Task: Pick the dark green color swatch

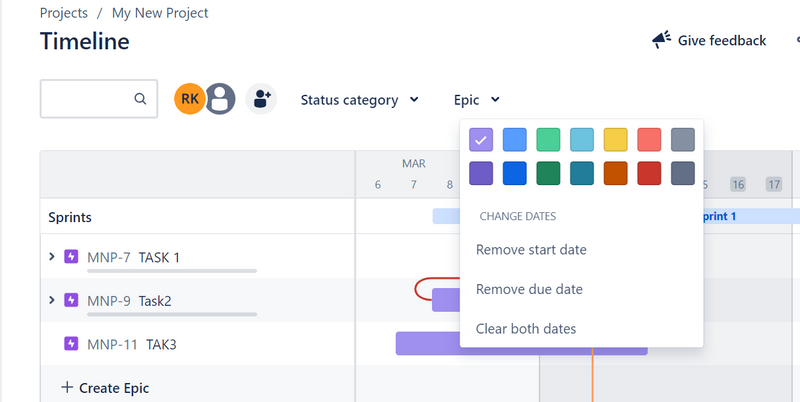Action: coord(548,173)
